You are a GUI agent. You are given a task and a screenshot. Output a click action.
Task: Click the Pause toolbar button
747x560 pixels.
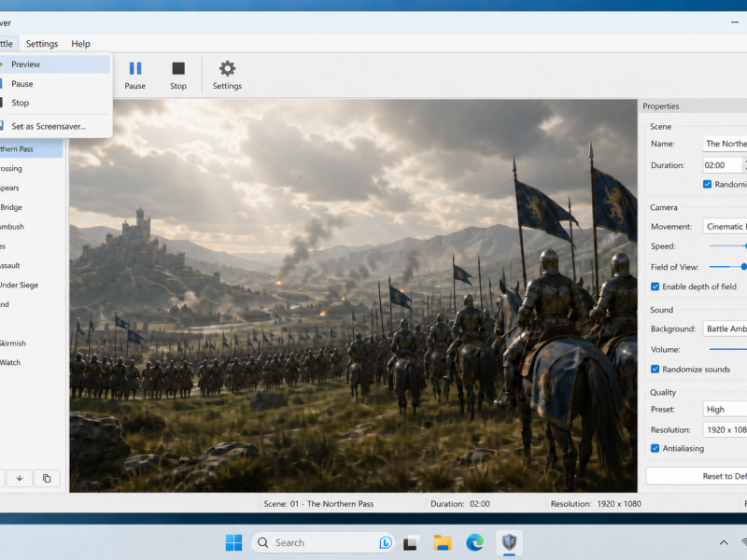click(134, 76)
